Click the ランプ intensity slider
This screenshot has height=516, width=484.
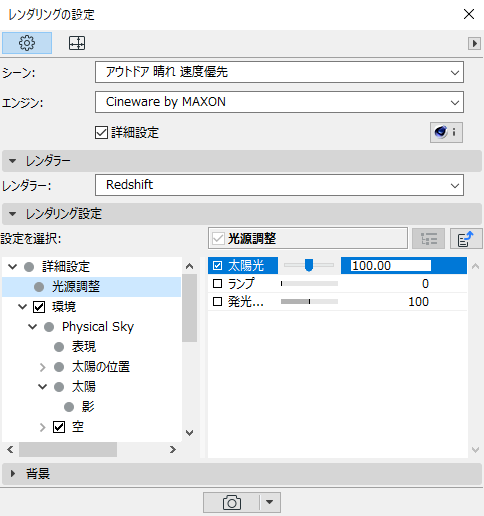click(309, 284)
